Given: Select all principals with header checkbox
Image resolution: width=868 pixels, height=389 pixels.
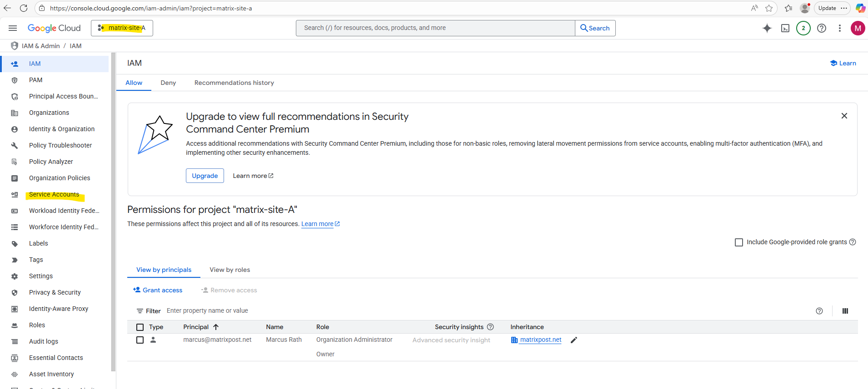Looking at the screenshot, I should tap(140, 327).
